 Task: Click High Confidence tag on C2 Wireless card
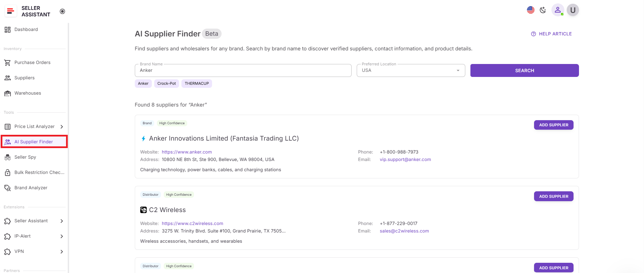[x=179, y=195]
